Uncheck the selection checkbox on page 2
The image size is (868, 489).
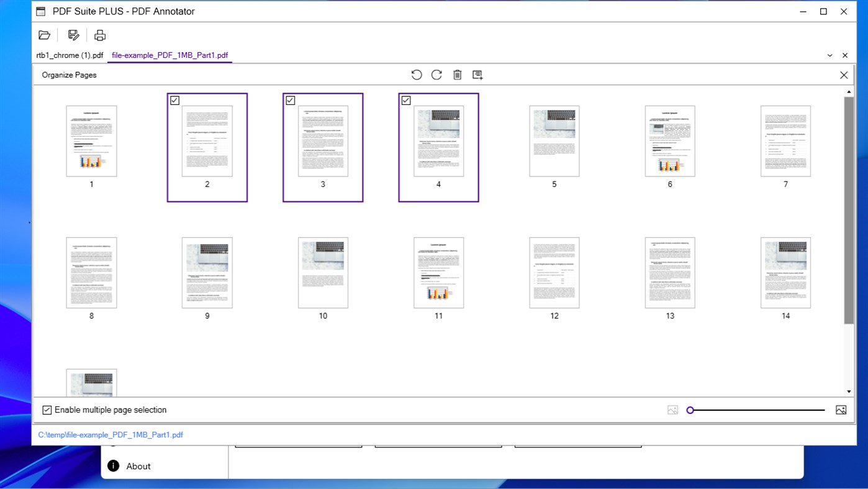pos(174,100)
